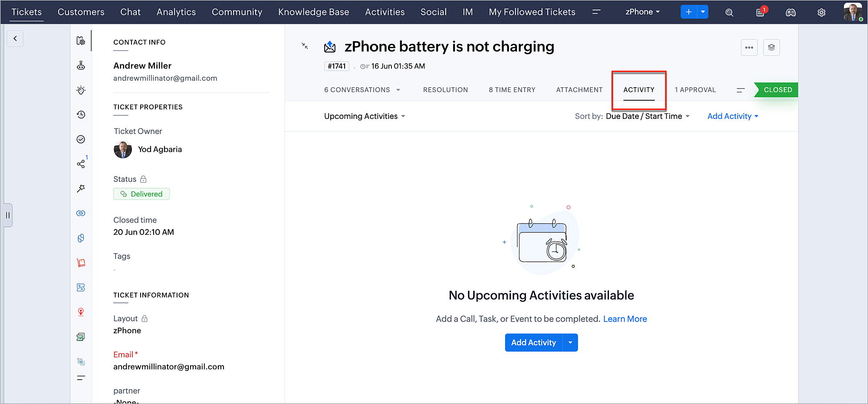Viewport: 868px width, 404px height.
Task: Open Sort by Due Date / Start Time dropdown
Action: (x=648, y=116)
